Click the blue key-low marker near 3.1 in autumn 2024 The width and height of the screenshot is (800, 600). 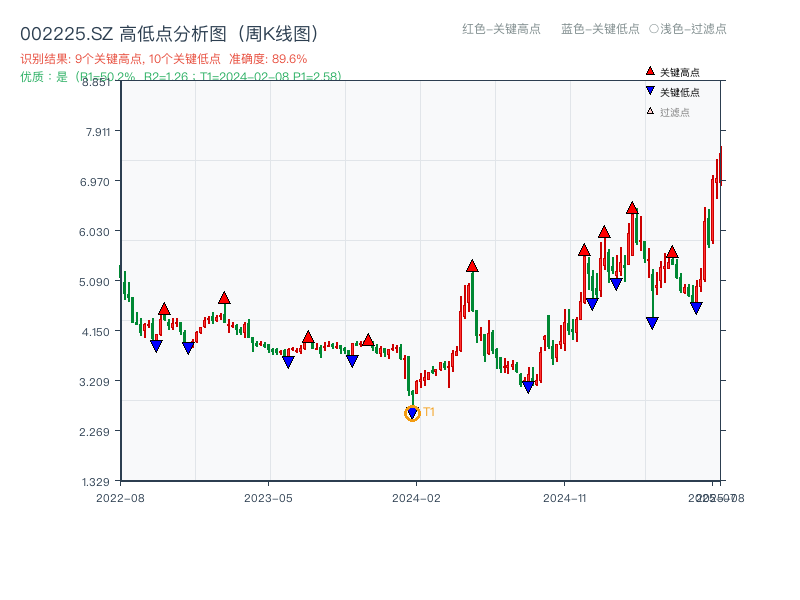[x=528, y=387]
